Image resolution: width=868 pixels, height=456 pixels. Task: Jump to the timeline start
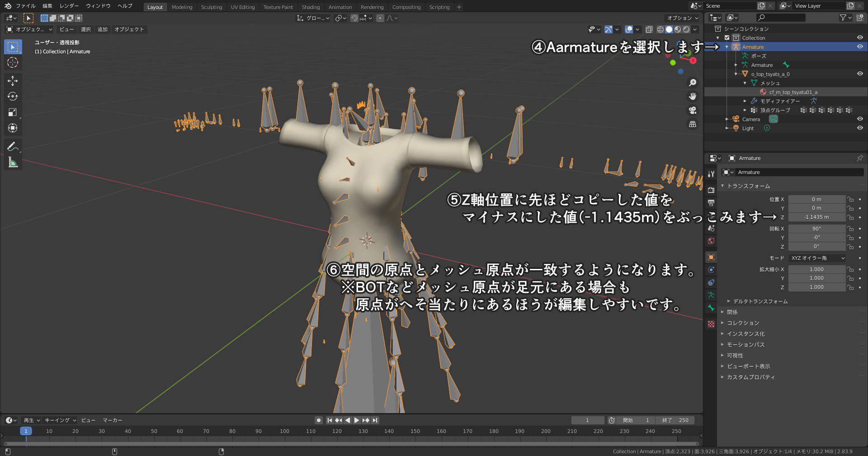coord(330,420)
